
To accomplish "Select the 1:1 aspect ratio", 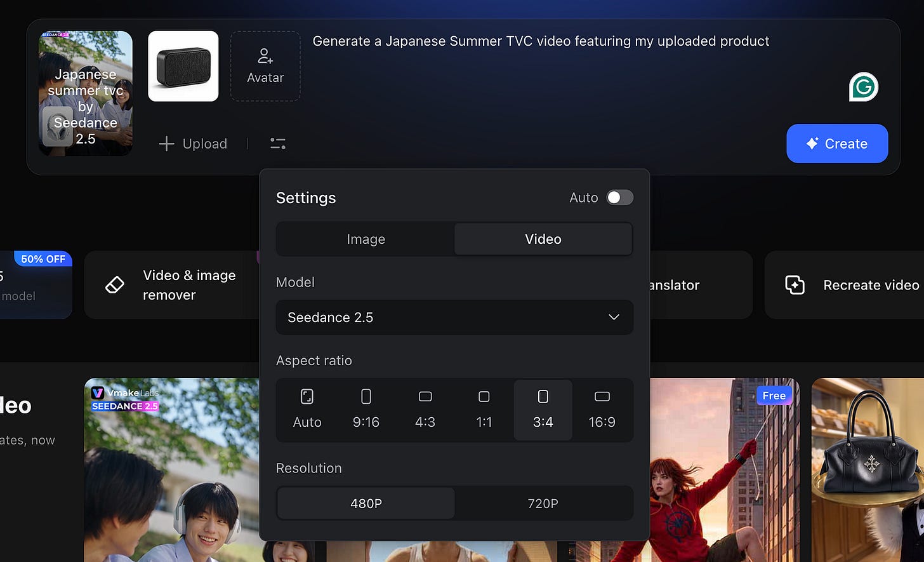I will point(484,410).
